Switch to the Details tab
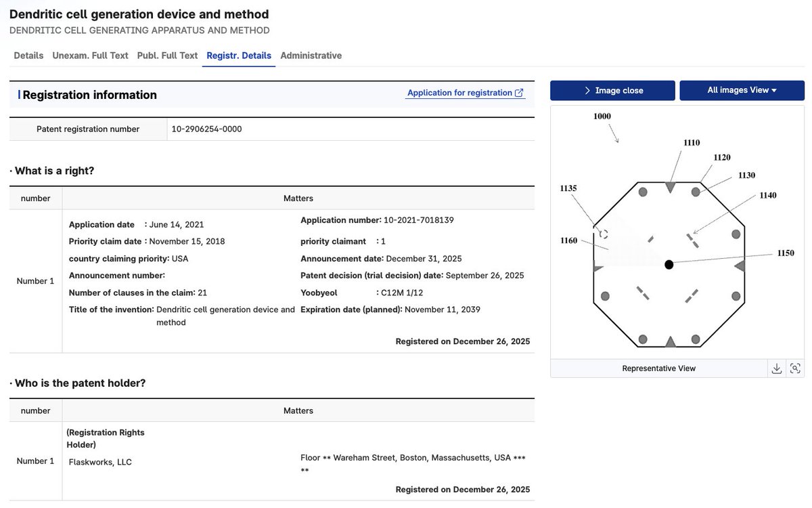This screenshot has height=508, width=812. [x=28, y=56]
